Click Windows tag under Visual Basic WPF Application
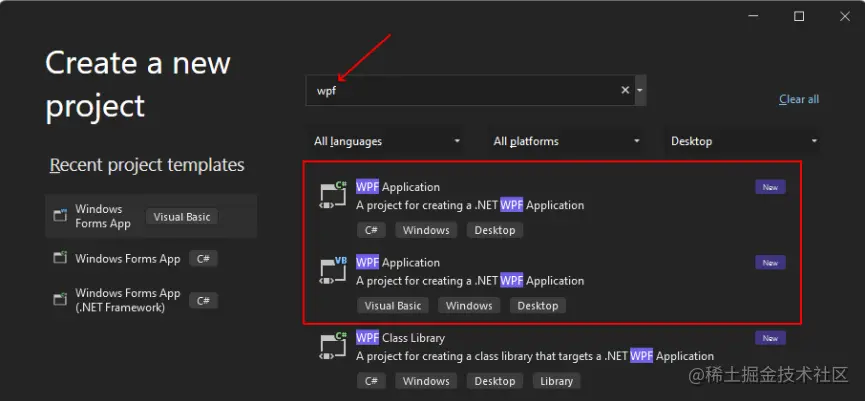Screen dimensions: 865x401 tap(469, 306)
